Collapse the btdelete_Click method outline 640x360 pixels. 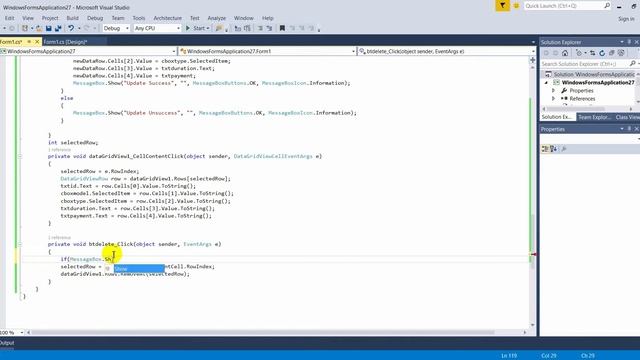click(x=20, y=244)
